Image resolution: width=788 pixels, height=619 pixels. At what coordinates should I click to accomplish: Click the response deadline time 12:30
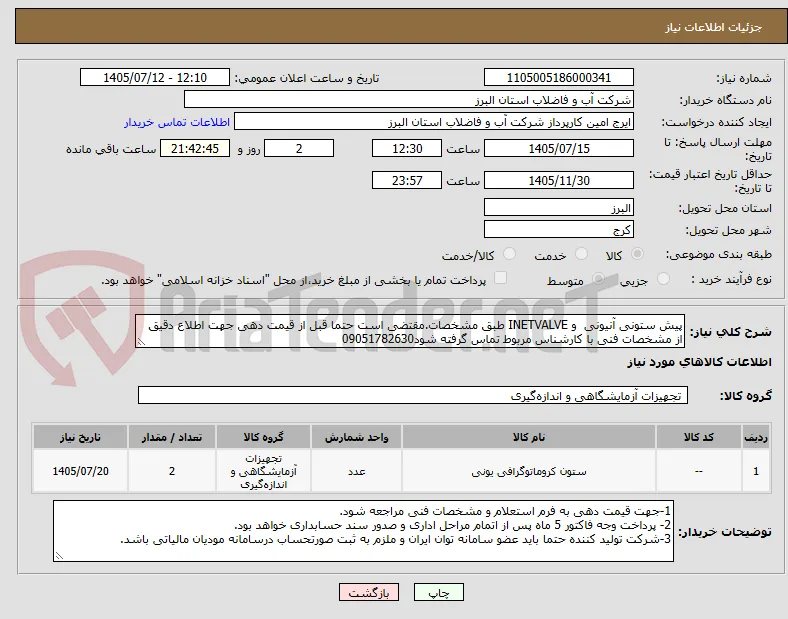point(407,148)
